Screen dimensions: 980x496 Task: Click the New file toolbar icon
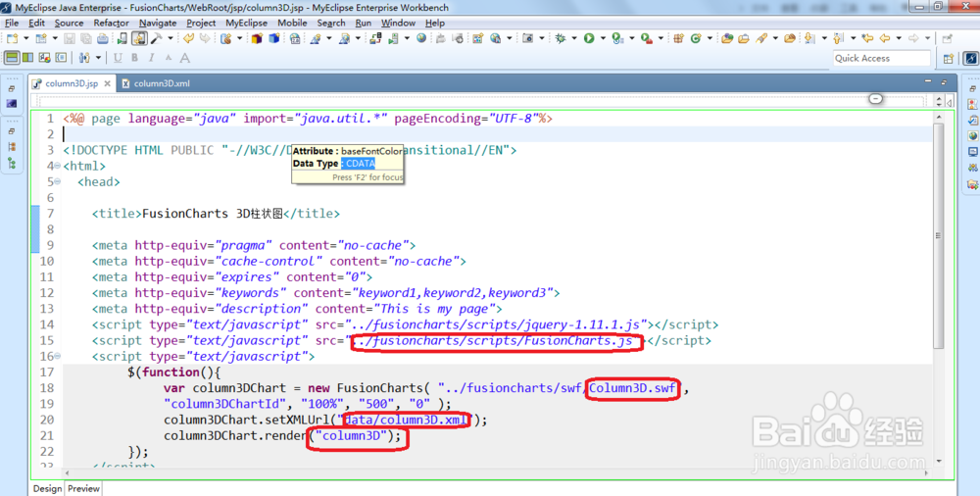click(x=13, y=38)
